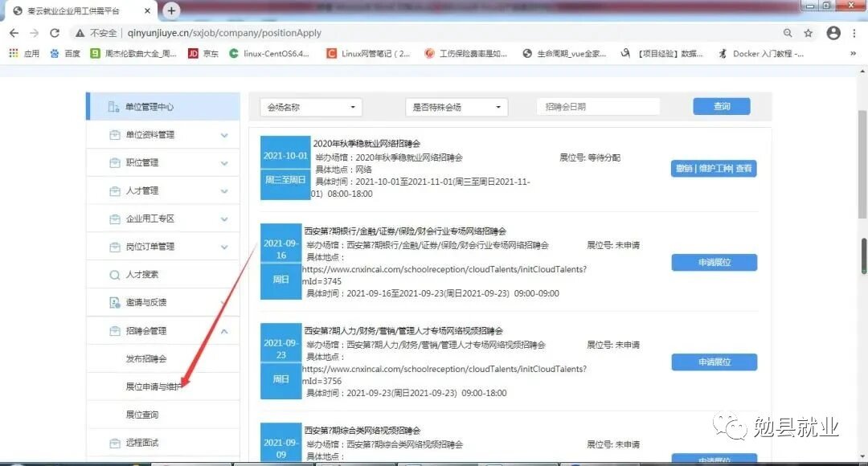Image resolution: width=868 pixels, height=466 pixels.
Task: Open 邀请与反馈 in the sidebar
Action: (145, 303)
